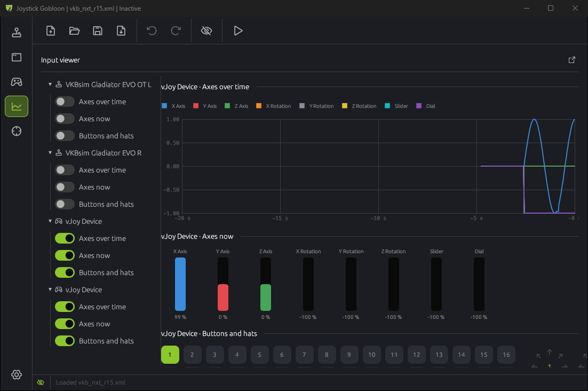Viewport: 588px width, 391px height.
Task: Click gamepad icon beside second vJoy Device
Action: click(59, 290)
